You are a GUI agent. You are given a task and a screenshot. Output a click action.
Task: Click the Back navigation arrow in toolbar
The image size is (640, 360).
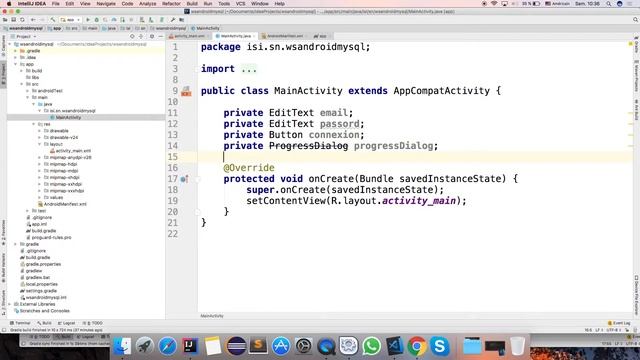tap(33, 20)
